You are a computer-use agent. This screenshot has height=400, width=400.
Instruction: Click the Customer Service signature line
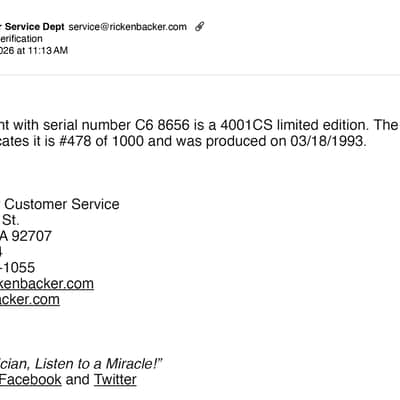62,204
